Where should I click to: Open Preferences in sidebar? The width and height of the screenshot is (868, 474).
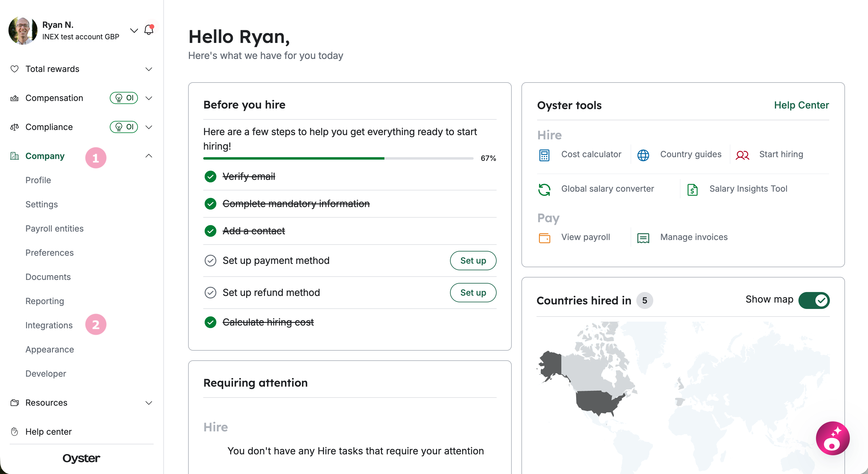click(49, 253)
